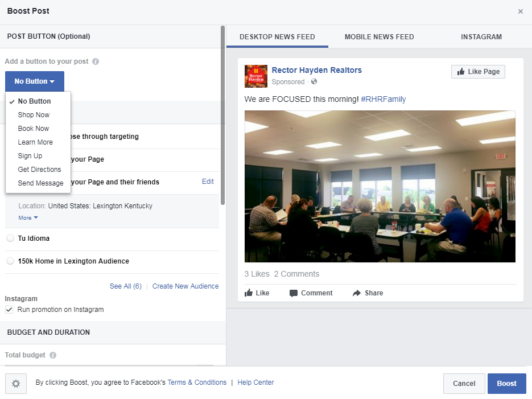
Task: Open the Instagram preview tab
Action: (x=481, y=36)
